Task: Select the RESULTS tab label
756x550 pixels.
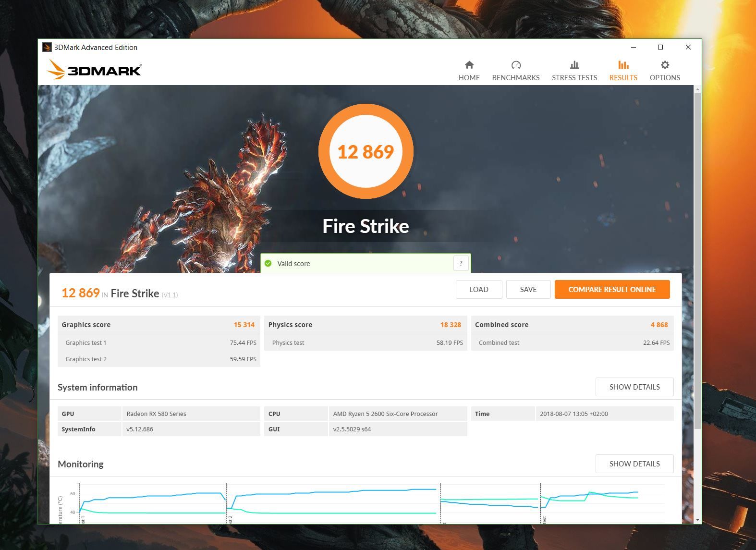Action: (x=623, y=78)
